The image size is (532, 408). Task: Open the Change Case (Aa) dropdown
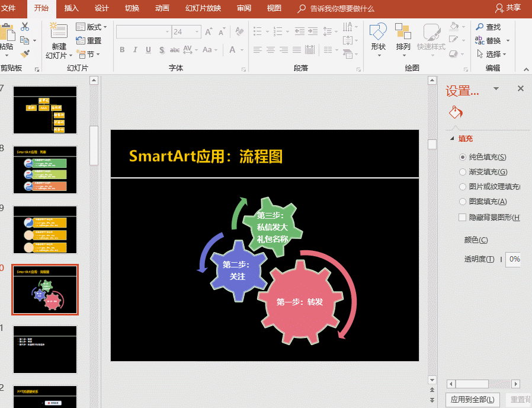point(210,50)
